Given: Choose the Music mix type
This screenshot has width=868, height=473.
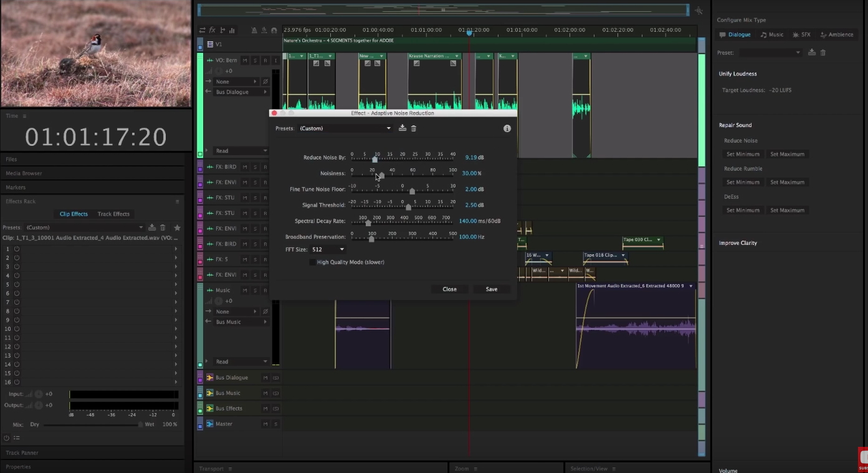Looking at the screenshot, I should [x=772, y=35].
